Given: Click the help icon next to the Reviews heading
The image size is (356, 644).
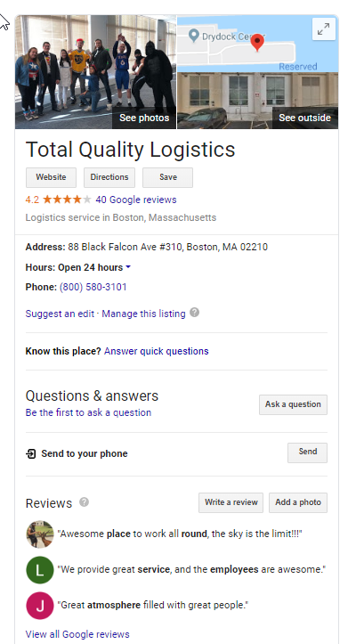Looking at the screenshot, I should [85, 501].
